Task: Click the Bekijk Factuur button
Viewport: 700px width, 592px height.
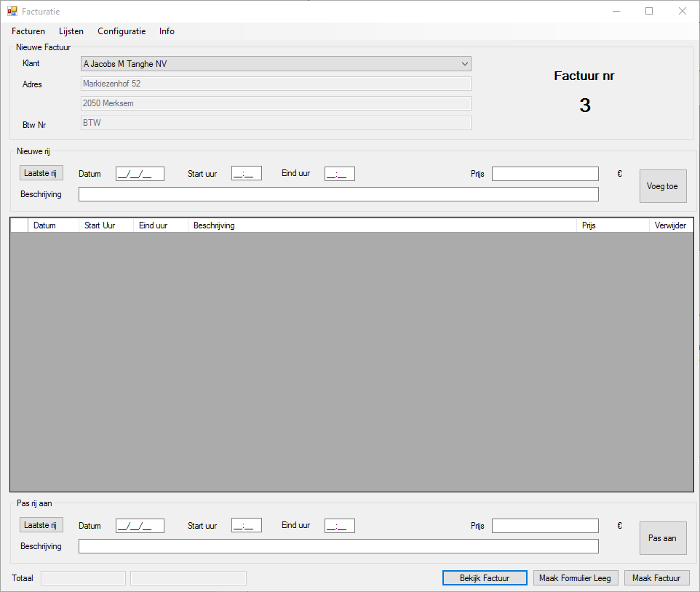Action: click(485, 577)
